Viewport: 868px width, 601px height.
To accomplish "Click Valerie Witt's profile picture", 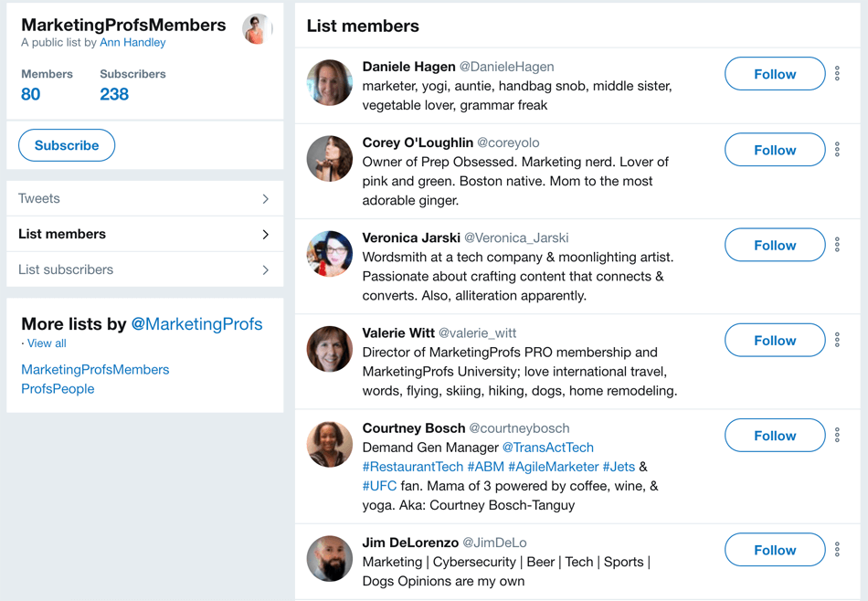I will click(329, 349).
